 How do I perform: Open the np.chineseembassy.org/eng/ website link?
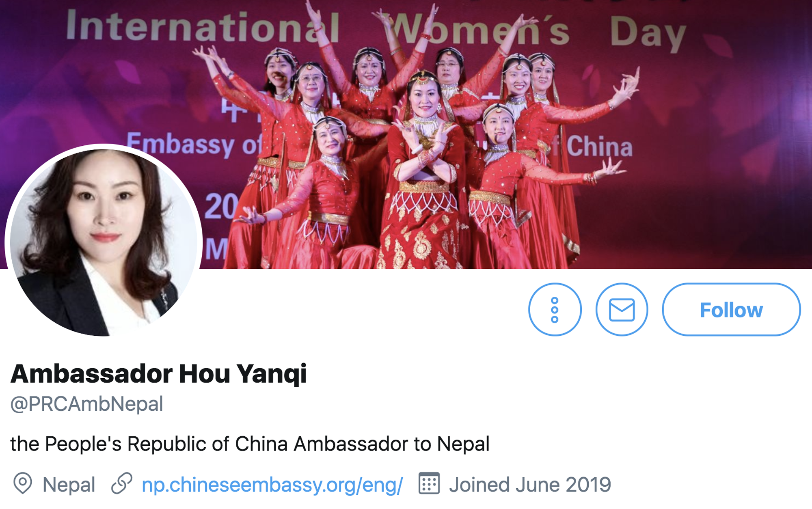pos(272,485)
